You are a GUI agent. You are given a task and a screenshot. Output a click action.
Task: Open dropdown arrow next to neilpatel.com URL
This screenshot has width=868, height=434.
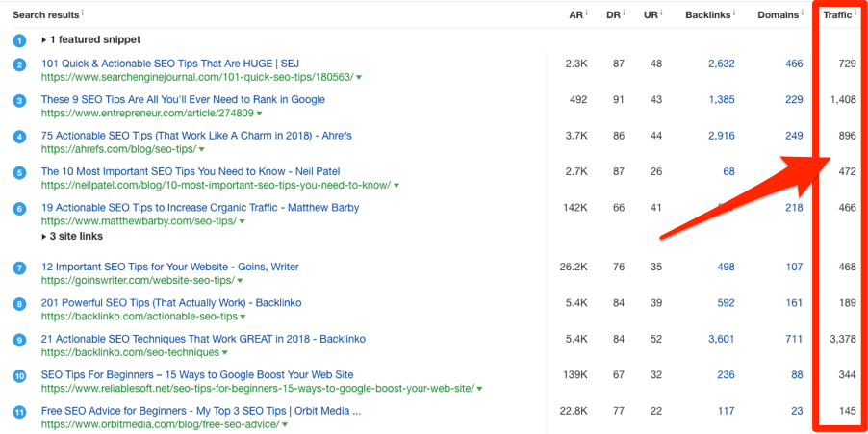tap(396, 186)
